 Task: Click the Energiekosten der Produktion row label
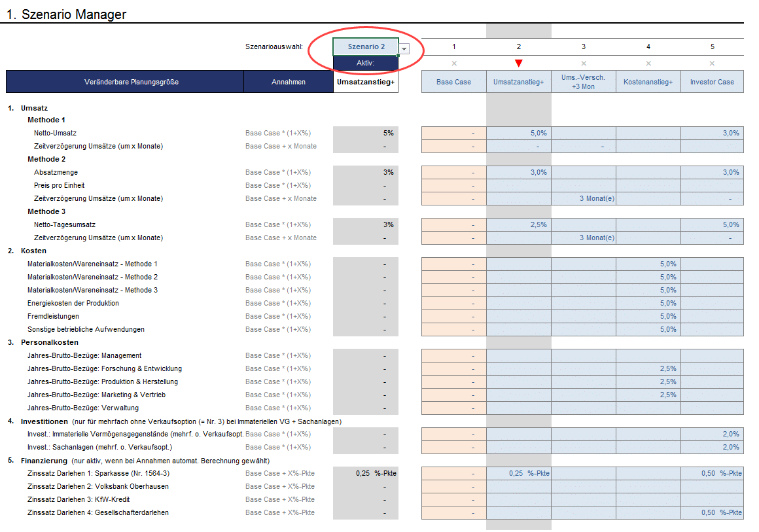(73, 303)
